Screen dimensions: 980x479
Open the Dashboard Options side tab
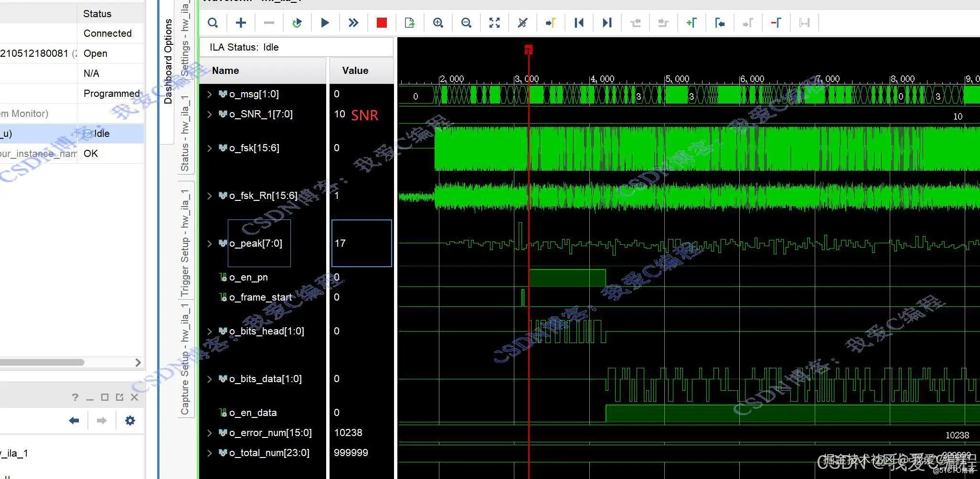168,62
